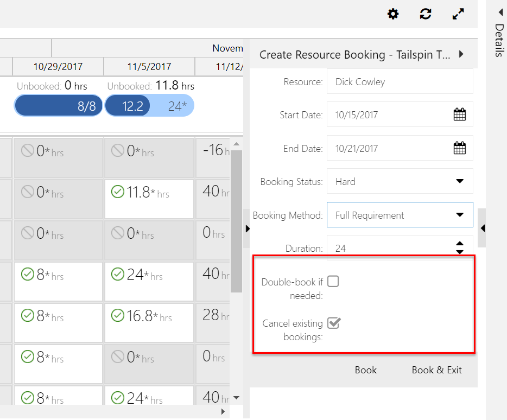507x420 pixels.
Task: Select the 10/29/2017 column header
Action: (58, 67)
